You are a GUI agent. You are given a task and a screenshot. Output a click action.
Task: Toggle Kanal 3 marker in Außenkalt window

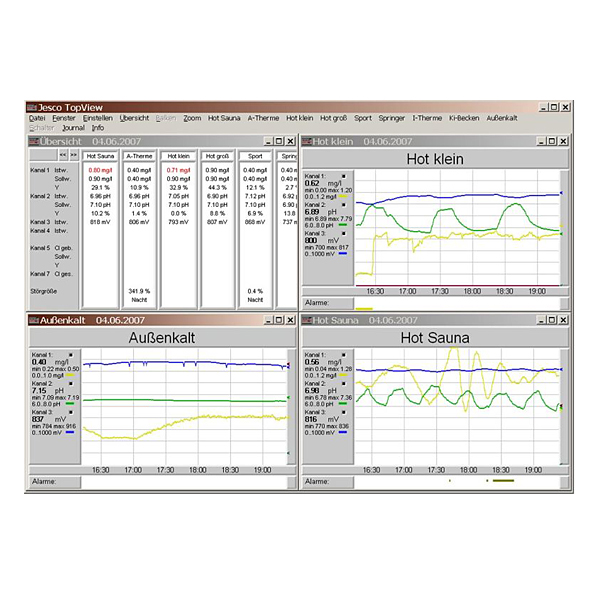71,412
